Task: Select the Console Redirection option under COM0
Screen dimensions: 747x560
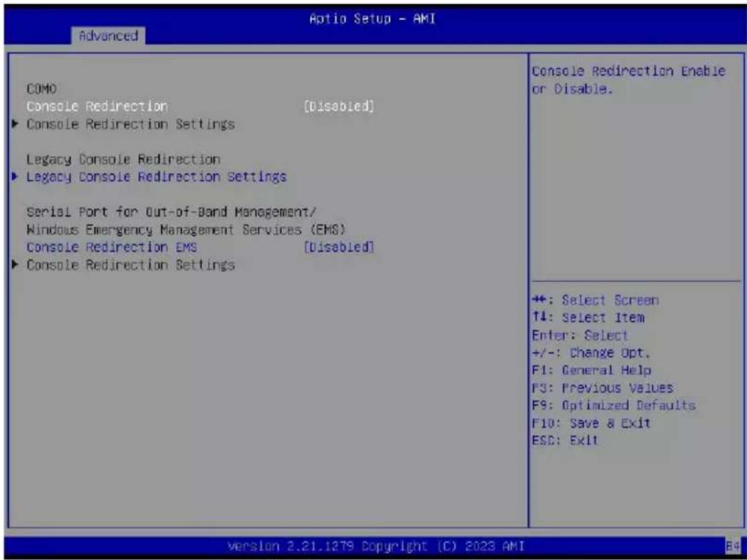Action: click(97, 107)
